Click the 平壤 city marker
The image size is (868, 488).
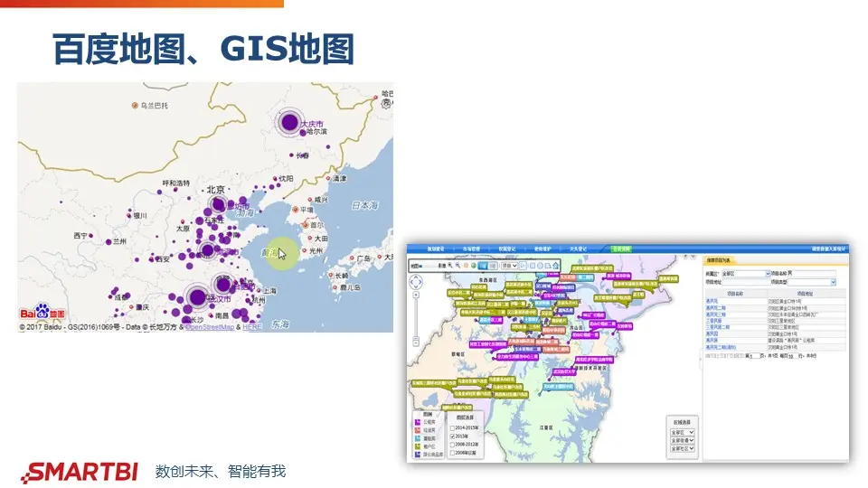pos(296,210)
